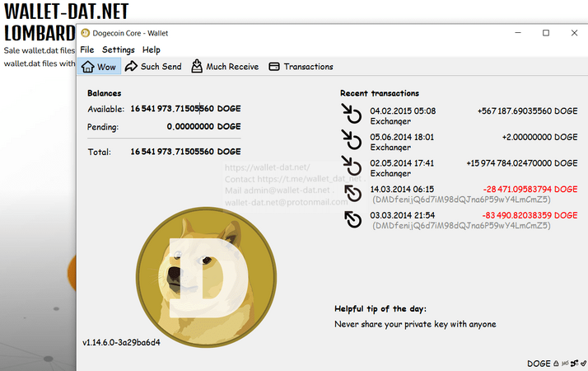Screen dimensions: 588x371
Task: Click DOGE unit selector in status bar
Action: 539,363
